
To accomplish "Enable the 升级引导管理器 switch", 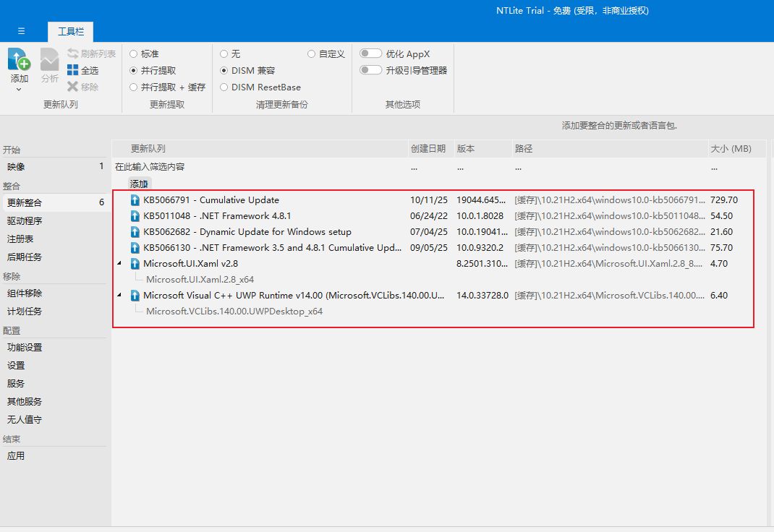I will [371, 70].
